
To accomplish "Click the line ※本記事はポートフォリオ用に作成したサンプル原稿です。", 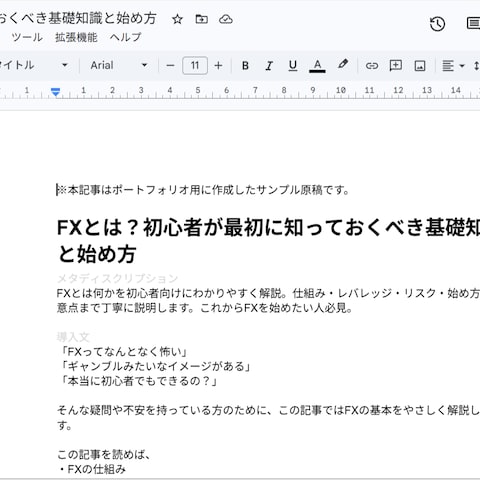I will click(203, 190).
